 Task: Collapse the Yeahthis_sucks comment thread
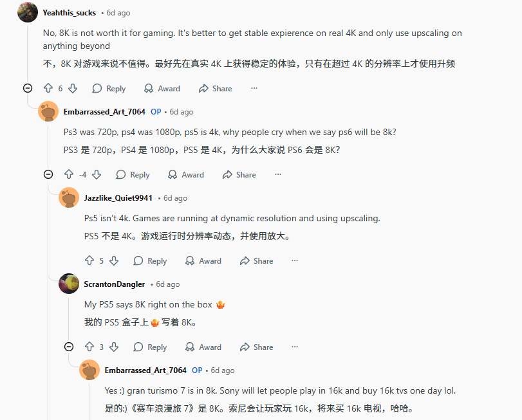pos(28,88)
